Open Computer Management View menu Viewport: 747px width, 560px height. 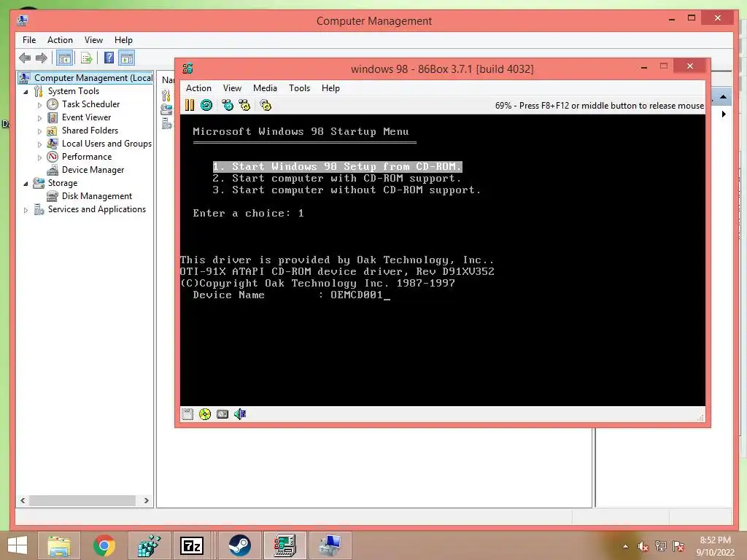pos(93,40)
